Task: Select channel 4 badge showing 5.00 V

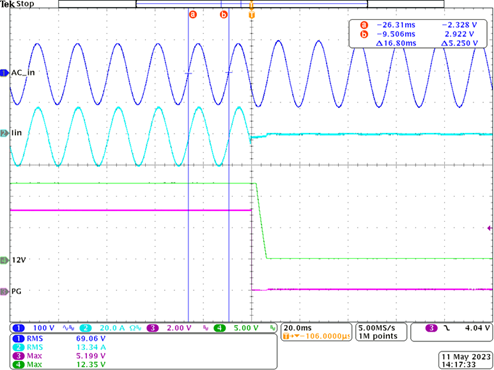Action: tap(236, 328)
